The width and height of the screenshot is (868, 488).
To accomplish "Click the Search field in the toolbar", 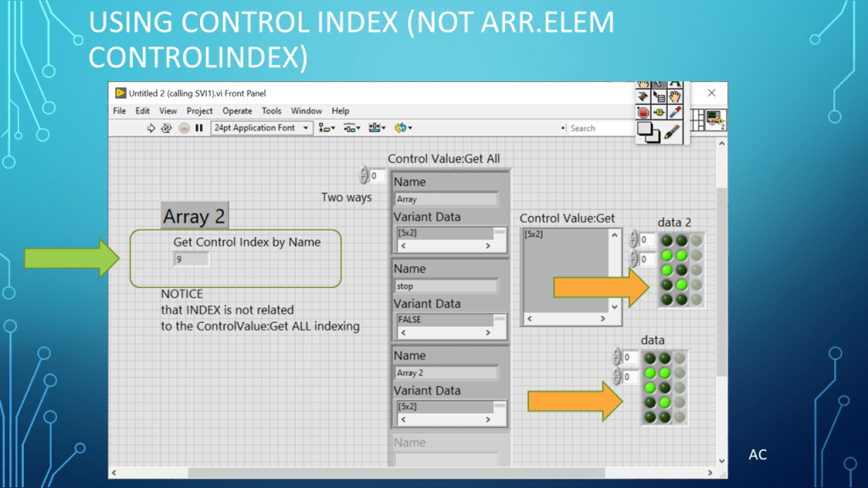I will tap(598, 128).
